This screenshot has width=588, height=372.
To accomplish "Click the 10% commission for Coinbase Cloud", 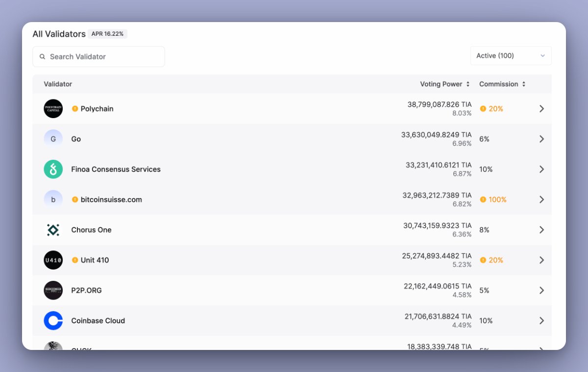I will pos(486,321).
